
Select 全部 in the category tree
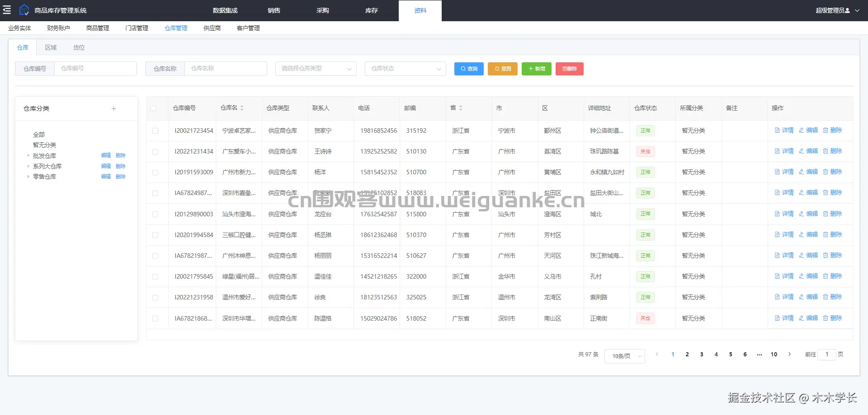pyautogui.click(x=39, y=135)
